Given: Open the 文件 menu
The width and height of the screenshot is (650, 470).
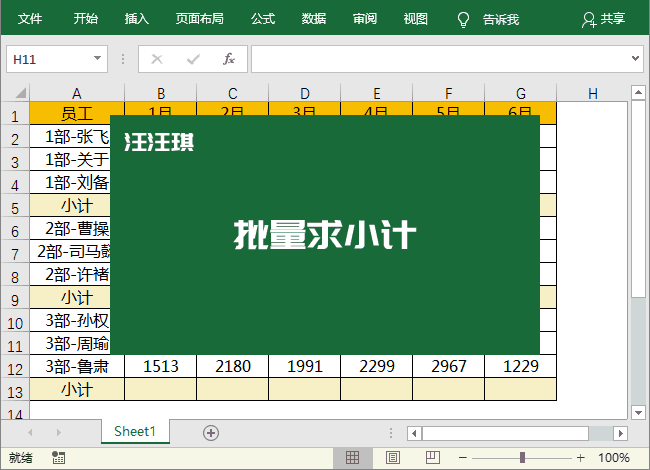Looking at the screenshot, I should (30, 19).
